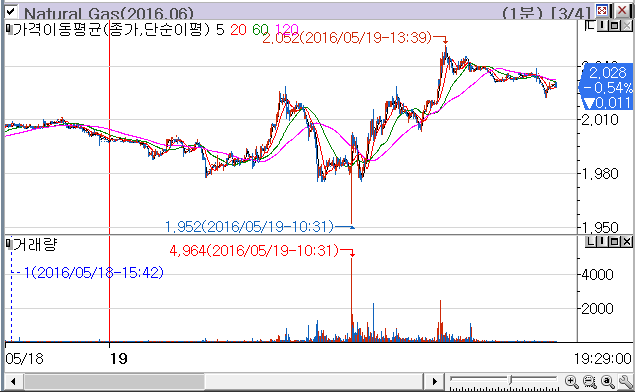This screenshot has width=635, height=392.
Task: Open chart settings wrench icon
Action: [626, 381]
